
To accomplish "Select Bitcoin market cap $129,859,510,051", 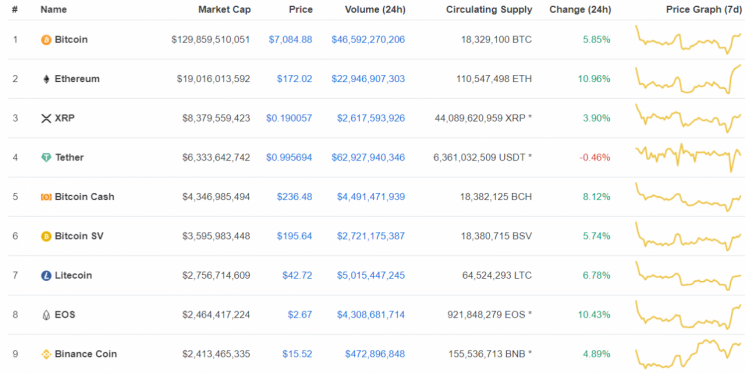I will point(210,40).
